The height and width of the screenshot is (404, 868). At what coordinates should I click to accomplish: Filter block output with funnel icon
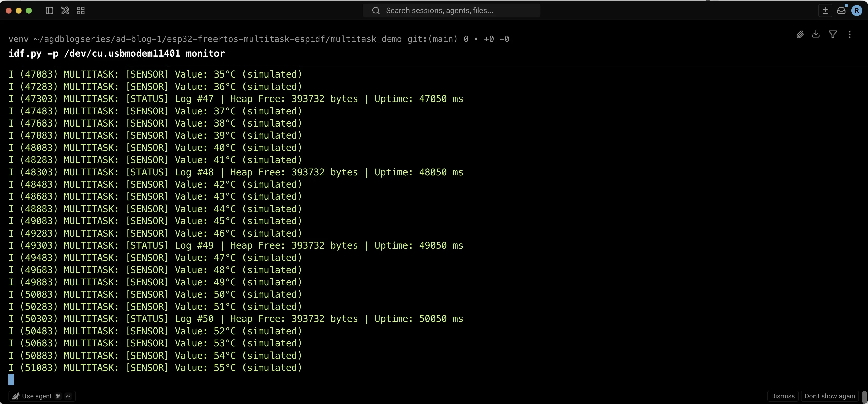833,34
